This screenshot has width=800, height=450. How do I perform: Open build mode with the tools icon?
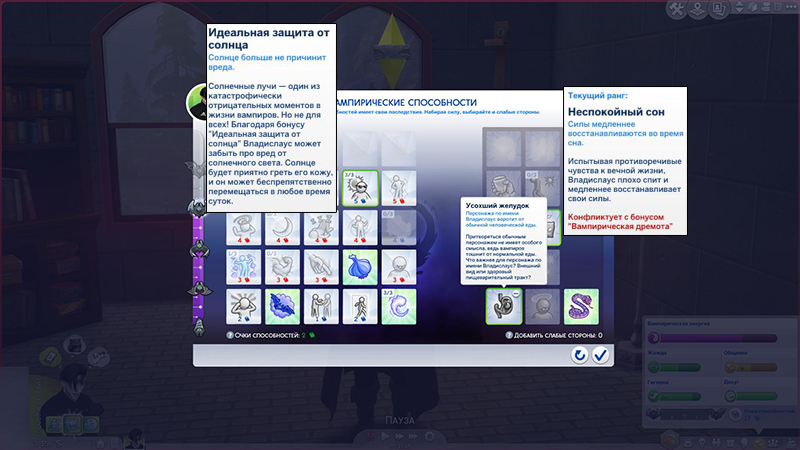677,10
